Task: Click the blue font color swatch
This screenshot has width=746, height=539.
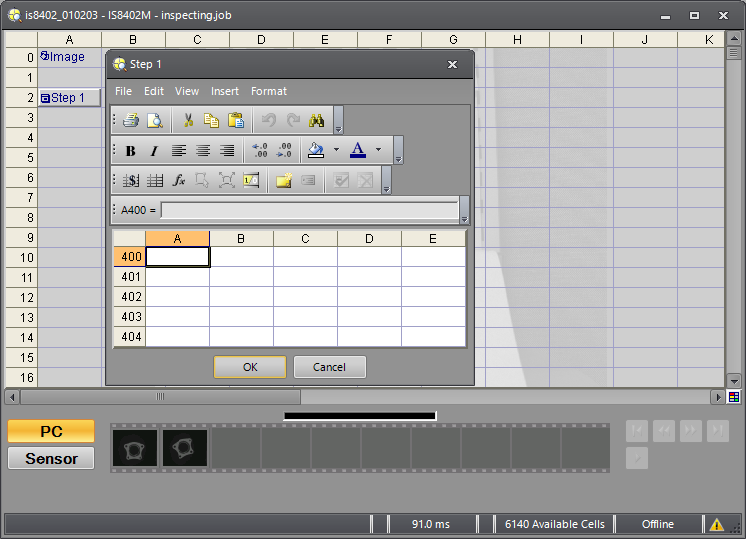Action: pos(358,150)
